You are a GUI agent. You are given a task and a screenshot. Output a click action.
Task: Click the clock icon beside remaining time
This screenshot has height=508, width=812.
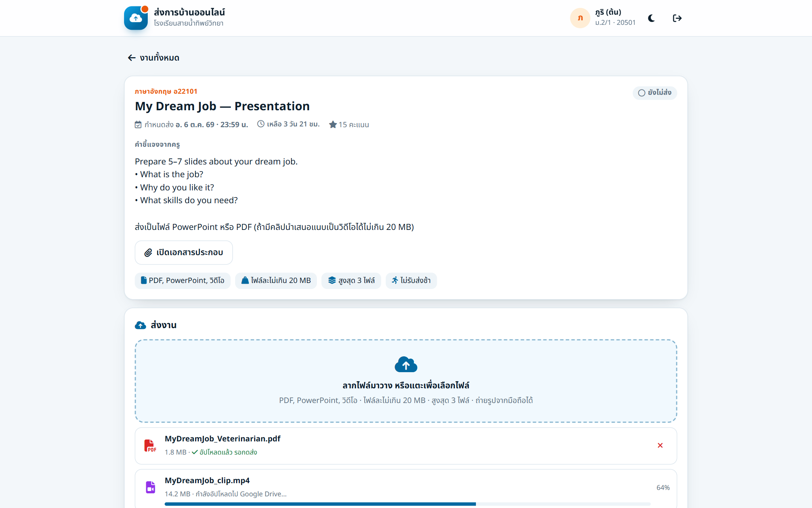(261, 124)
